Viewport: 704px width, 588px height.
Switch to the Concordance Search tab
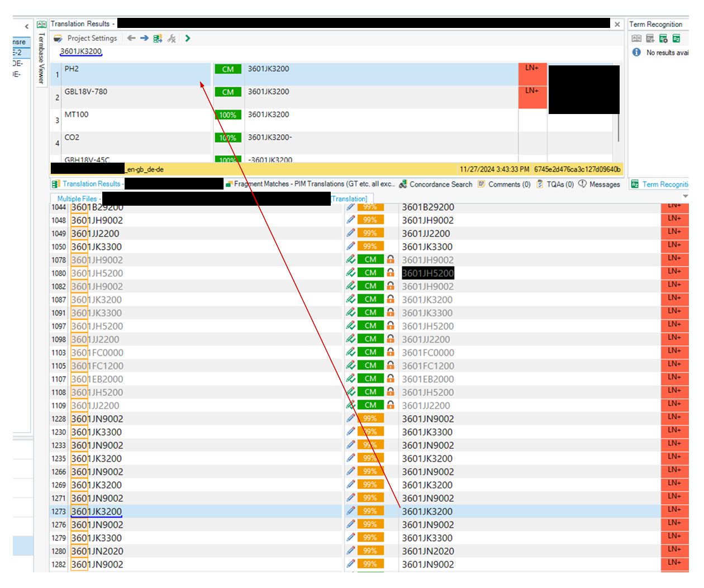[436, 184]
